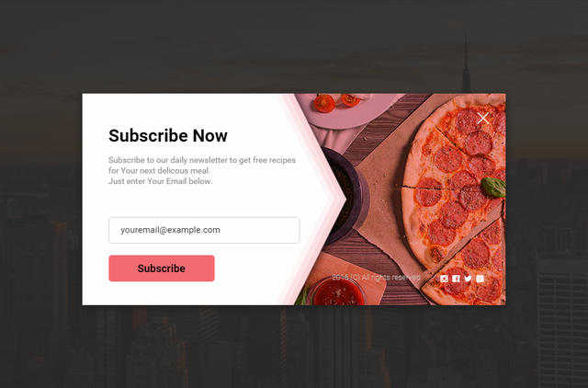
Task: Select the dark bowl beside the pizza board
Action: click(x=347, y=195)
